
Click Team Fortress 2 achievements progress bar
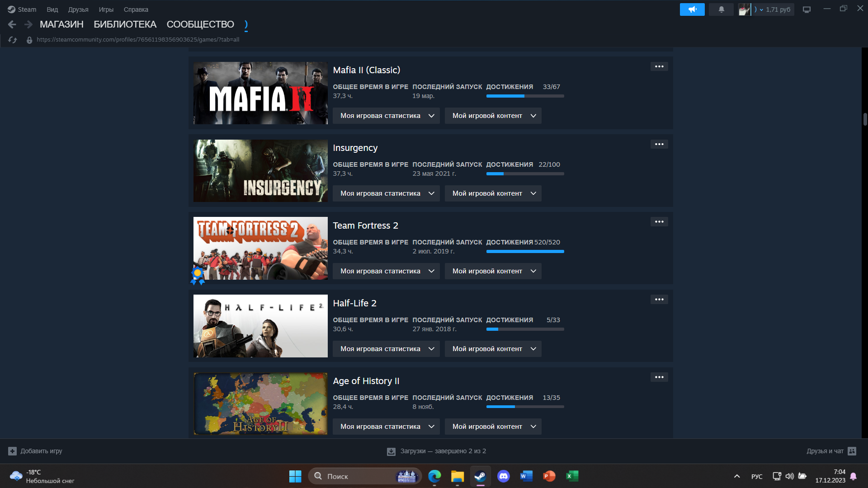pyautogui.click(x=525, y=252)
